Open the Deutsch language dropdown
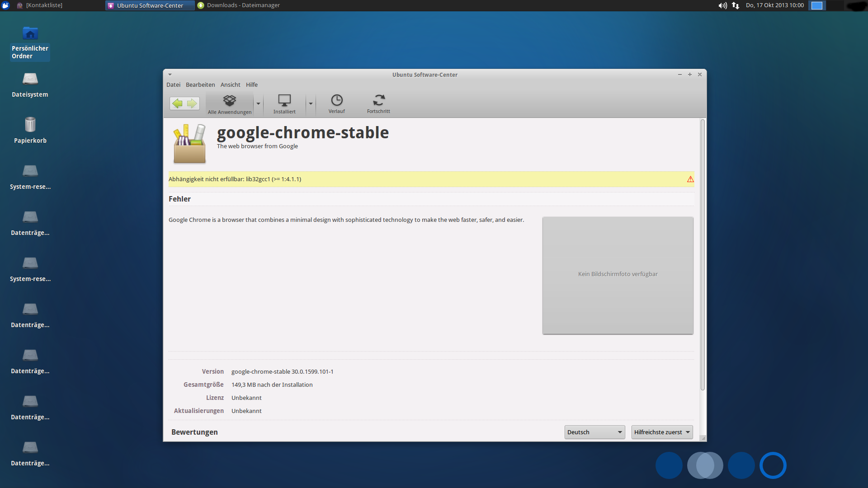This screenshot has height=488, width=868. tap(594, 432)
